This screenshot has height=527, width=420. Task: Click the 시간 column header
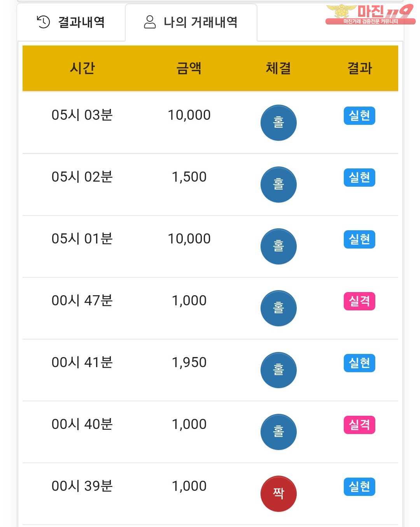(x=82, y=68)
